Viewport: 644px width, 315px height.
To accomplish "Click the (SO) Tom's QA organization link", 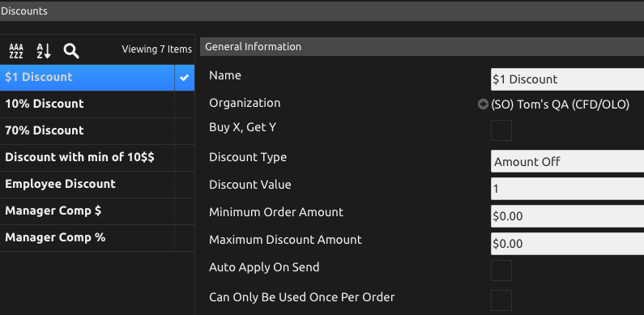I will (x=561, y=104).
